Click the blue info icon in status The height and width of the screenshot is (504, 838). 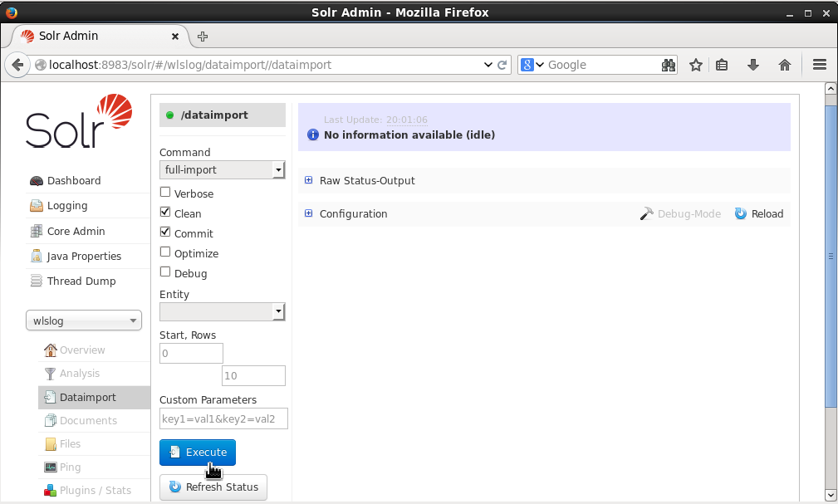click(312, 135)
